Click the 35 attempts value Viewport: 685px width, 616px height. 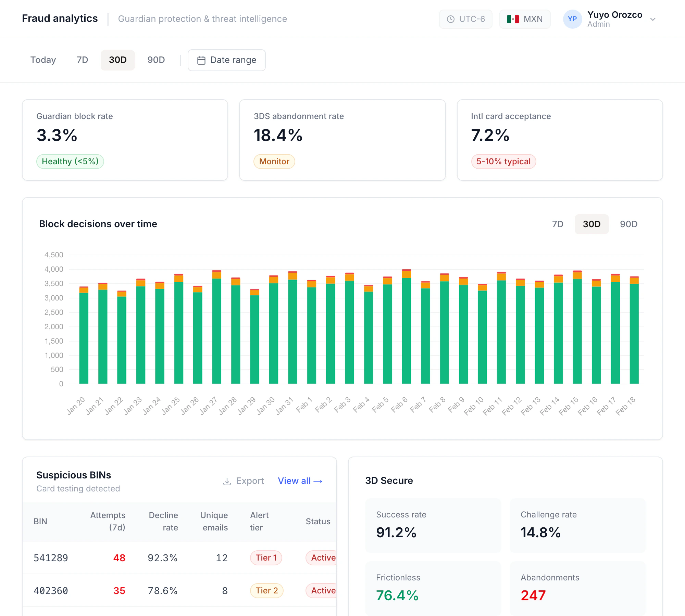point(119,591)
